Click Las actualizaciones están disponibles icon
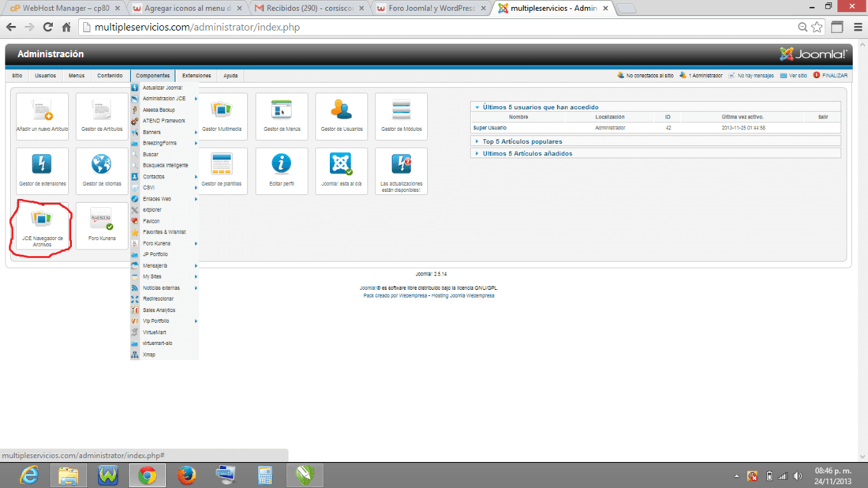The height and width of the screenshot is (488, 868). pyautogui.click(x=402, y=171)
